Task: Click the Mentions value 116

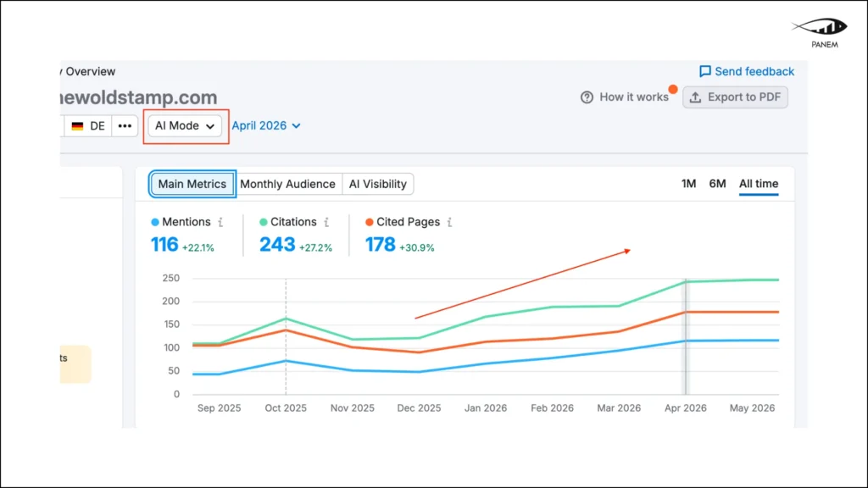Action: click(x=164, y=245)
